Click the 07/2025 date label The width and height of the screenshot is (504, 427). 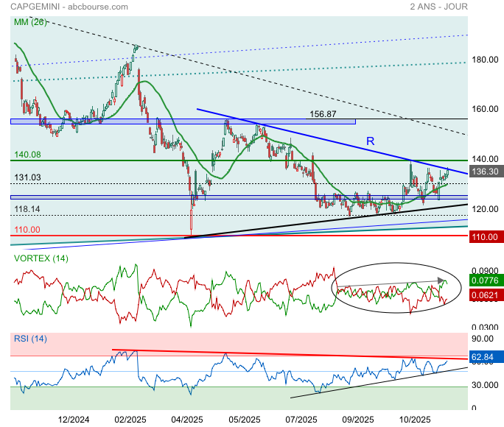tap(301, 420)
